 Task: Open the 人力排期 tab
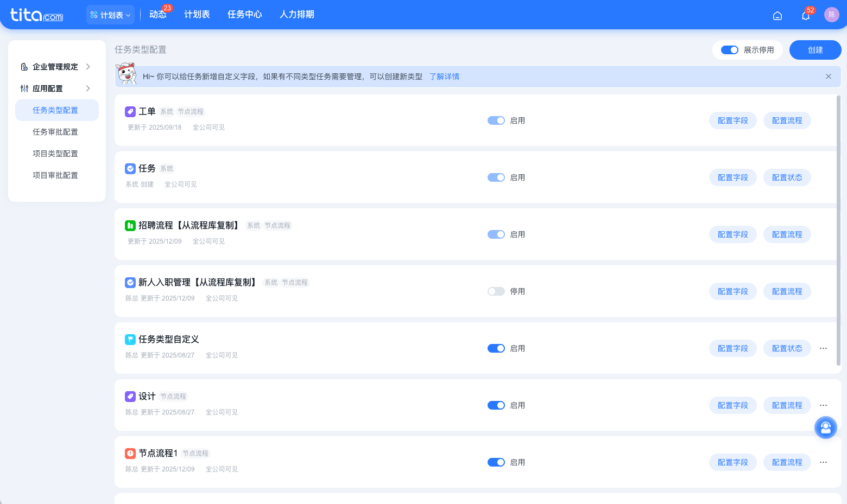(x=297, y=14)
